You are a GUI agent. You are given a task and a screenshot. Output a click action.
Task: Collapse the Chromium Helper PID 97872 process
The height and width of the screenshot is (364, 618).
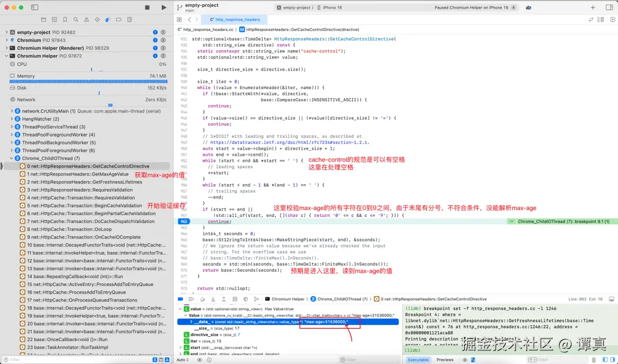click(7, 56)
